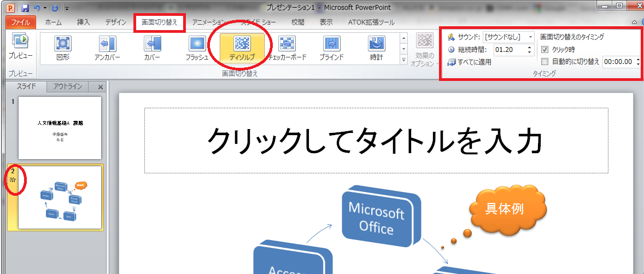Open the ファイル tab
Screen dimensions: 644x274
[21, 22]
